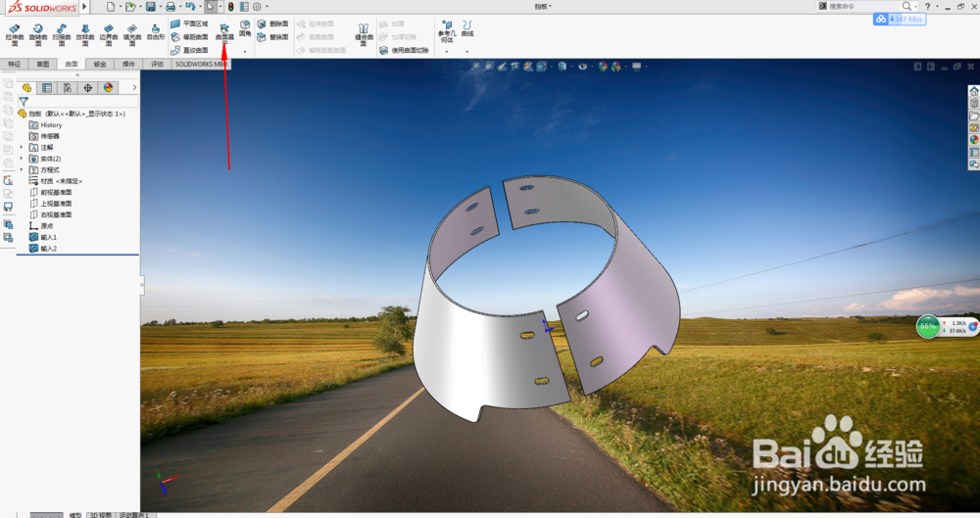Expand the 方程式 equations tree node
The width and height of the screenshot is (980, 518).
pyautogui.click(x=22, y=170)
